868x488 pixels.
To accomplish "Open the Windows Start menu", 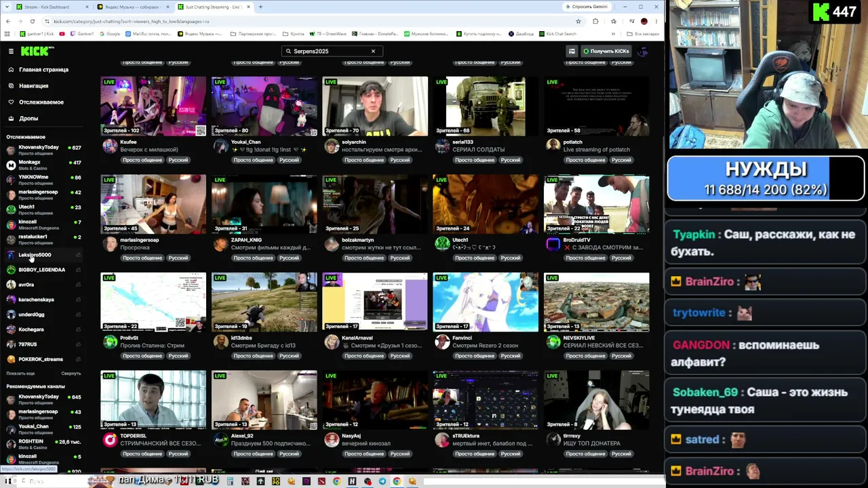I will 8,481.
